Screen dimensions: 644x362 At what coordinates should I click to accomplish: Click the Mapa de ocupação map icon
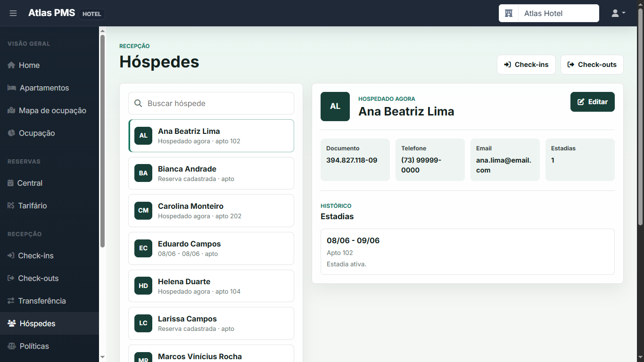pos(12,110)
